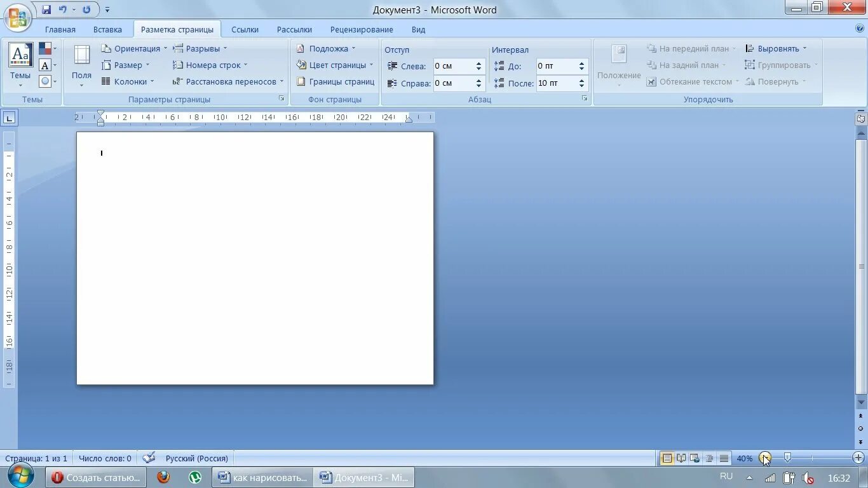The width and height of the screenshot is (868, 488).
Task: Open Выровнять align dropdown
Action: point(776,48)
